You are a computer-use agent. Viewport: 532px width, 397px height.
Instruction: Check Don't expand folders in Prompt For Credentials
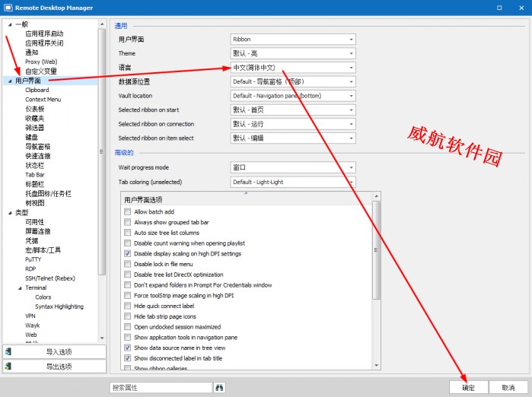[x=128, y=284]
